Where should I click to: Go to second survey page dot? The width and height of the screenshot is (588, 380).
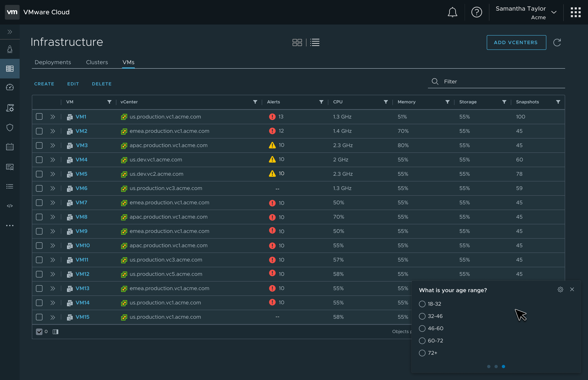(x=496, y=367)
